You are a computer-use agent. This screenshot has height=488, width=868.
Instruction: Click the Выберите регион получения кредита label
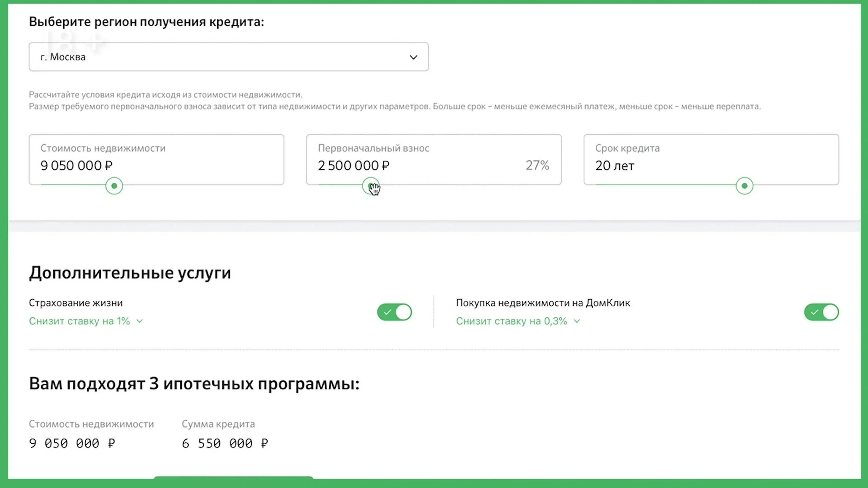[147, 22]
